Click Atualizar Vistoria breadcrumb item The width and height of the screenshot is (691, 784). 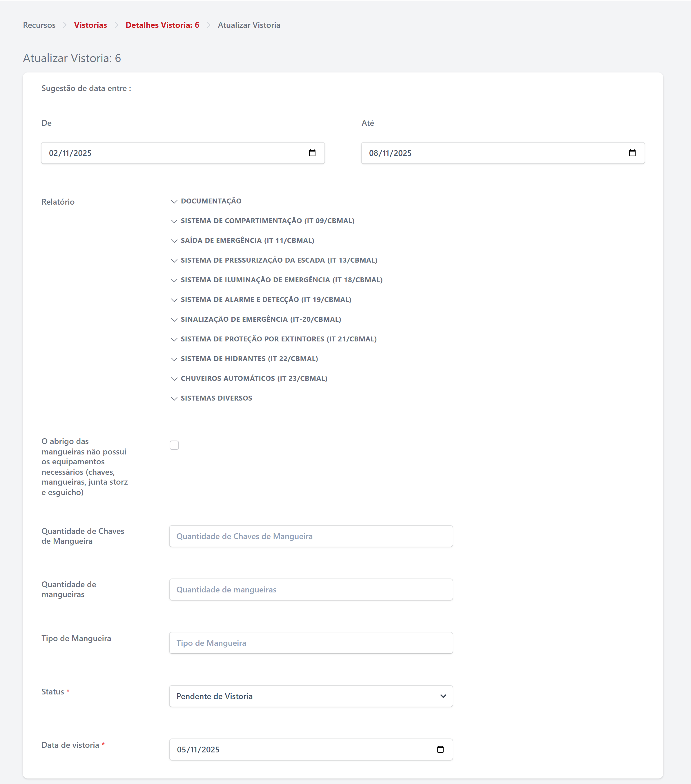(x=249, y=25)
